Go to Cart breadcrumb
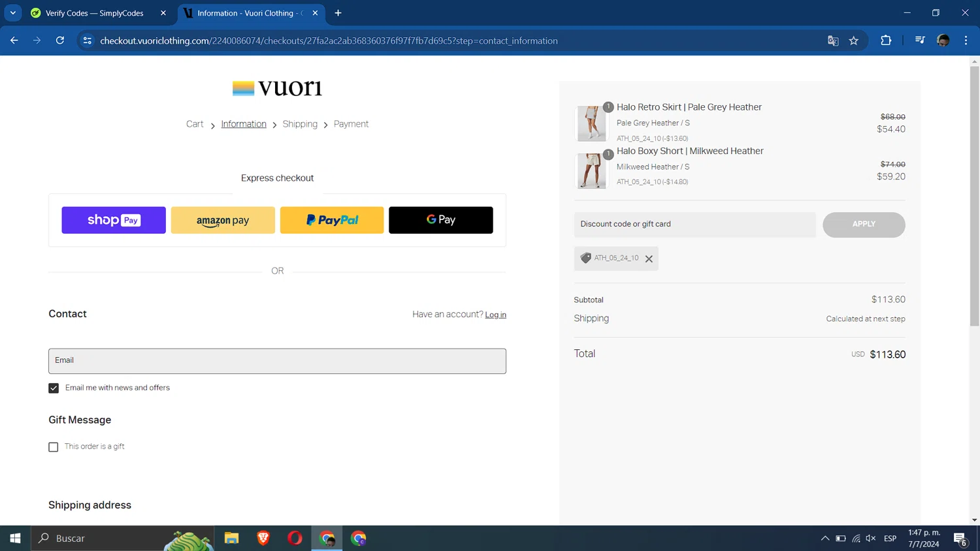The width and height of the screenshot is (980, 551). click(x=195, y=124)
